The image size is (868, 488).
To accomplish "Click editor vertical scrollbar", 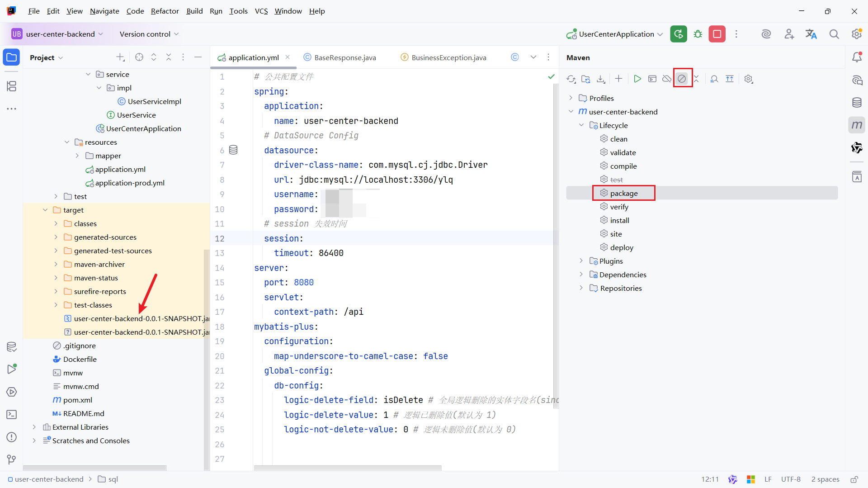I will (556, 246).
